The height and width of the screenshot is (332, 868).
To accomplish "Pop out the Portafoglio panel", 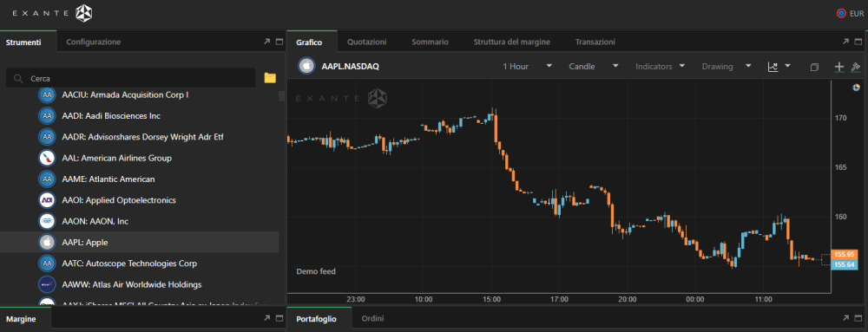I will click(x=845, y=318).
